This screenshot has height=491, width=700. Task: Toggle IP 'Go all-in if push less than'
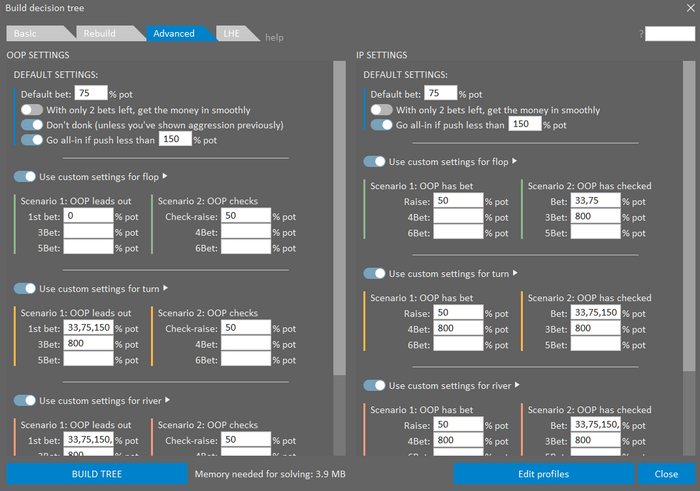(381, 125)
